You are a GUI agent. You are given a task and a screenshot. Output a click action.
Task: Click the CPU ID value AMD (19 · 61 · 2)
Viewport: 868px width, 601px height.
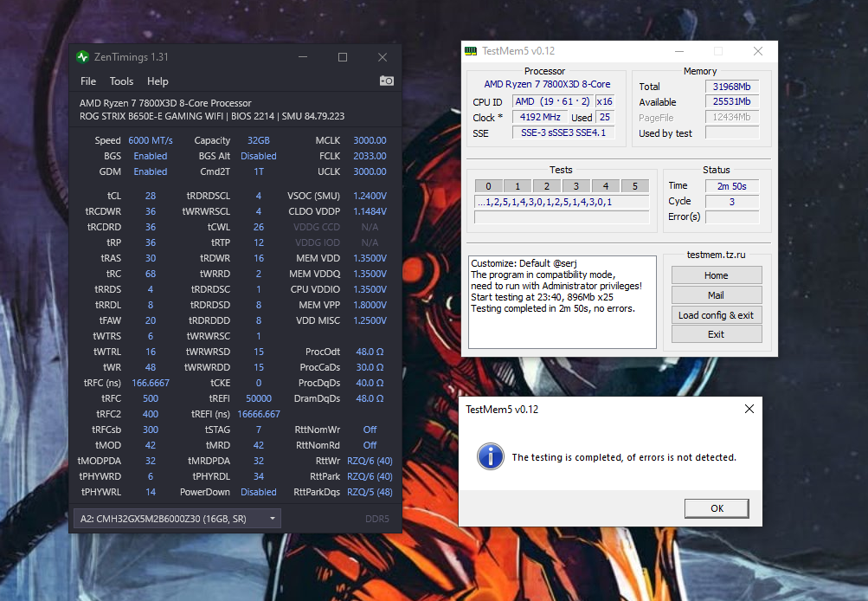click(x=552, y=101)
